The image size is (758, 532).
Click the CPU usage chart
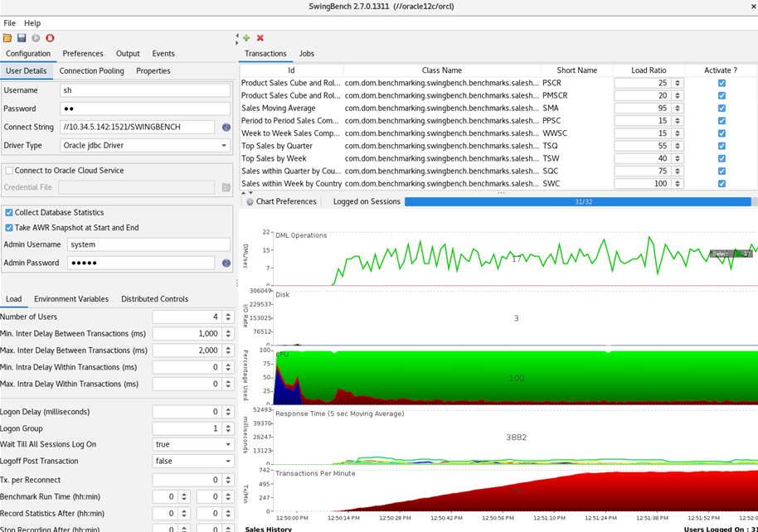(x=515, y=377)
